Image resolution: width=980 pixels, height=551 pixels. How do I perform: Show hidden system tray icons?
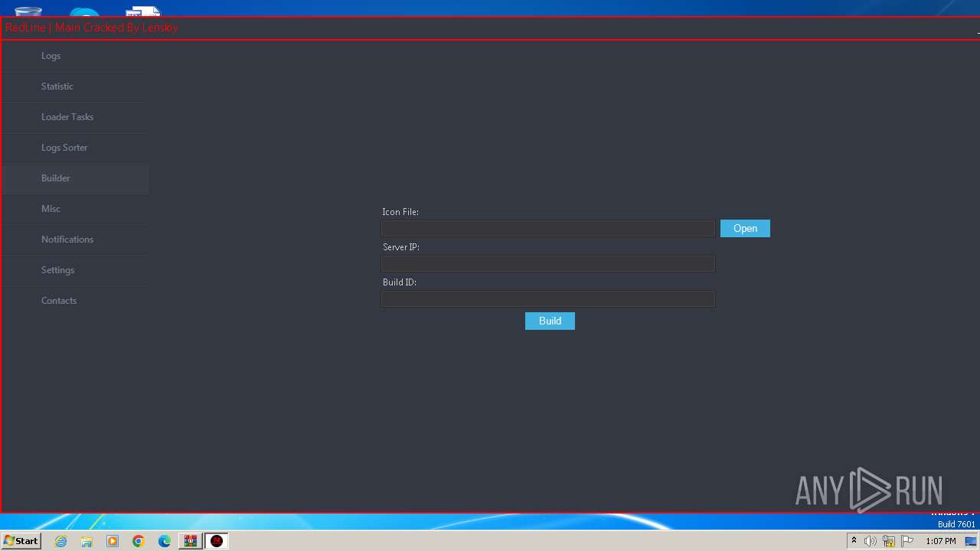click(854, 541)
